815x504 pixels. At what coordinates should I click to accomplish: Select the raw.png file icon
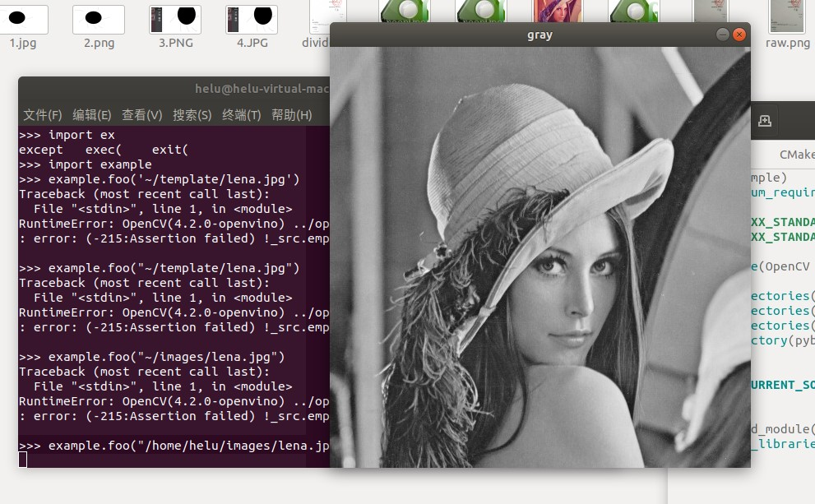click(x=787, y=16)
